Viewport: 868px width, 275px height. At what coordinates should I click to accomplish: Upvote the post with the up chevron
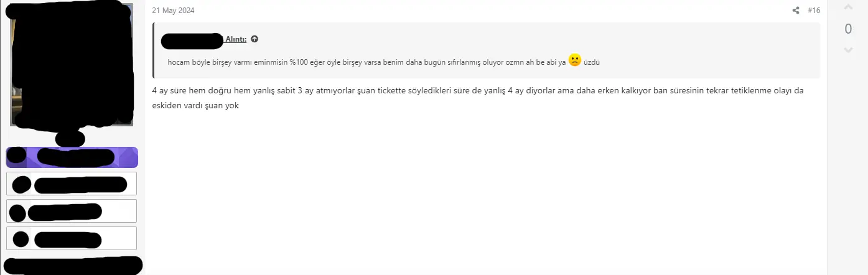coord(848,7)
